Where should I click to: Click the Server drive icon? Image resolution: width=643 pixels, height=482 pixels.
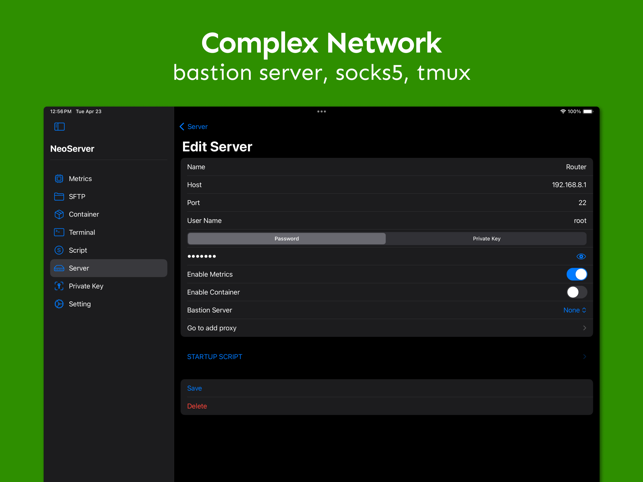[59, 268]
